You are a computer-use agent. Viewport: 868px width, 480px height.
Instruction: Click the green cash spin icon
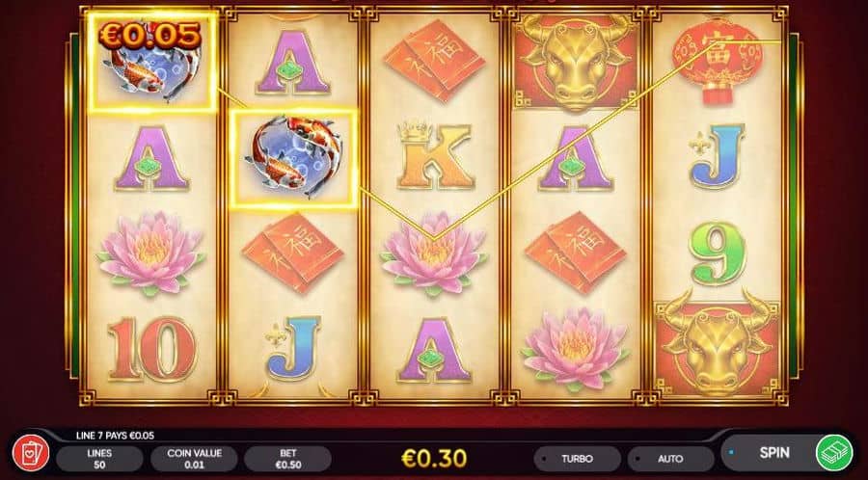click(x=834, y=452)
